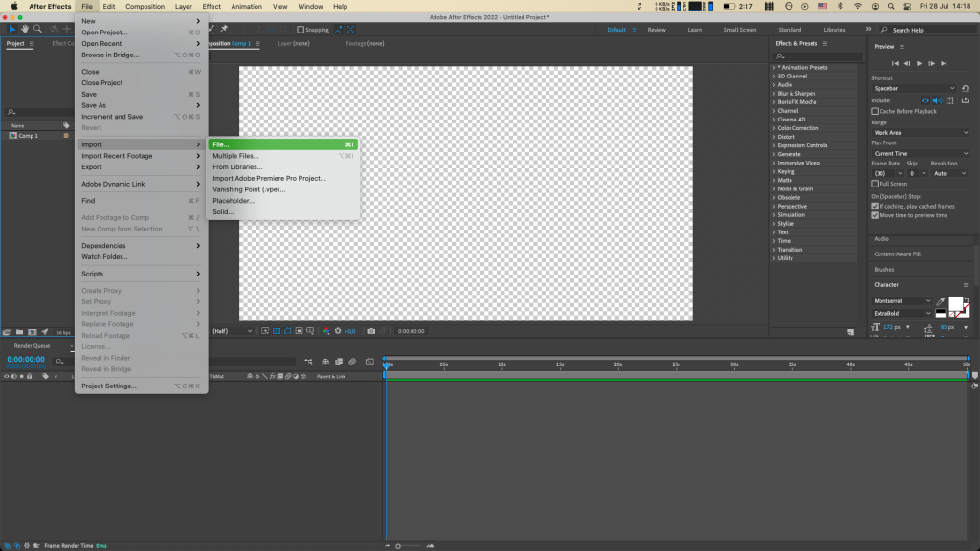Enable the Cache Before Playback checkbox

pos(875,111)
